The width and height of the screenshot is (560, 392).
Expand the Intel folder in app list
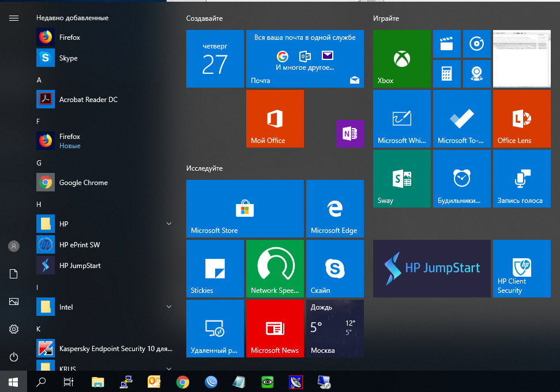169,307
